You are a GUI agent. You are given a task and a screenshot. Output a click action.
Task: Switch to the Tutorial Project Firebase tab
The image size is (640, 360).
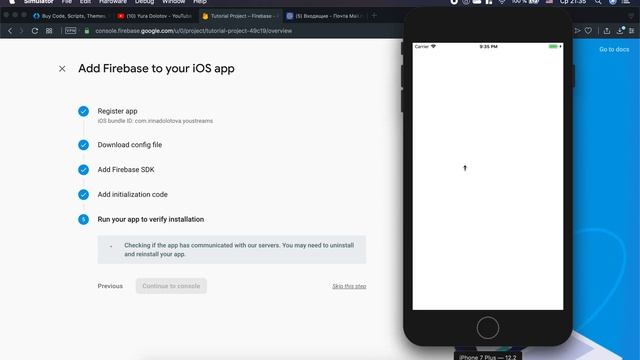[x=239, y=16]
